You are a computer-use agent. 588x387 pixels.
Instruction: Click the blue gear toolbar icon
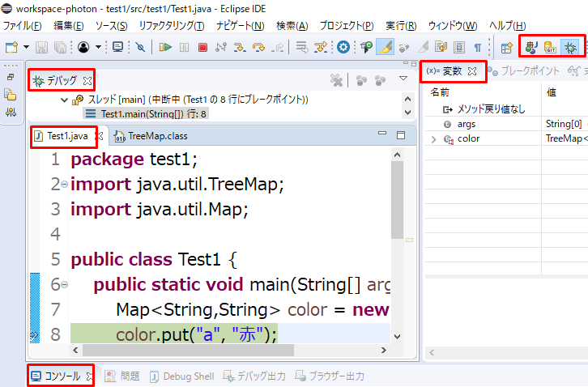pos(343,47)
